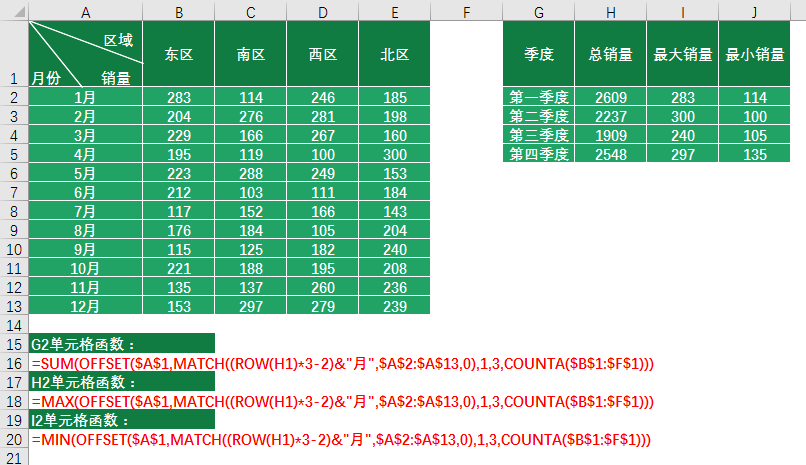Select the 最大销量 header cell
806x465 pixels.
point(682,53)
